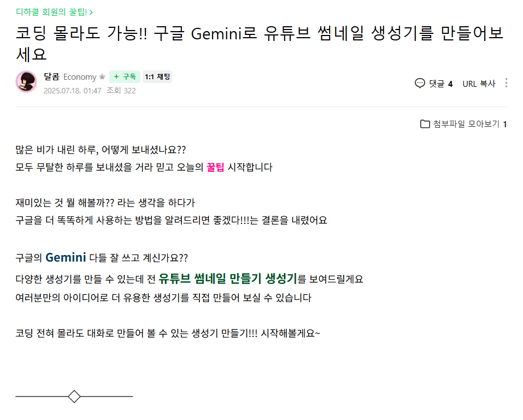Click the author name 달콤
523x420 pixels.
click(x=52, y=76)
